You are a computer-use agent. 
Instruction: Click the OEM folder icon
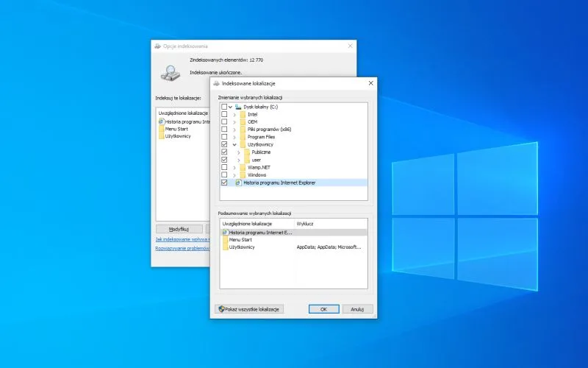(x=243, y=122)
